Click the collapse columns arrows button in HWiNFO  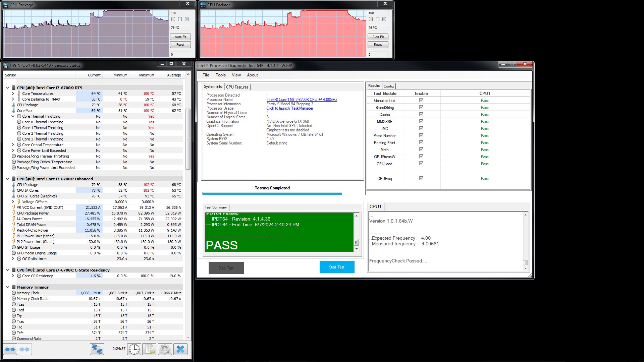[x=24, y=349]
